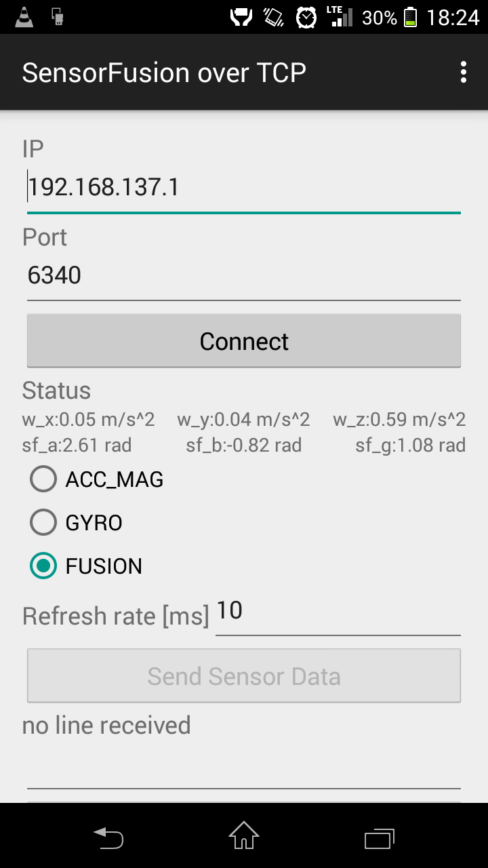Tap the alarm clock status icon

tap(306, 17)
